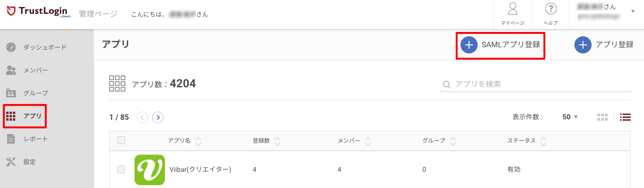Click the Viibar app thumbnail
Viewport: 644px width, 188px height.
coord(150,169)
